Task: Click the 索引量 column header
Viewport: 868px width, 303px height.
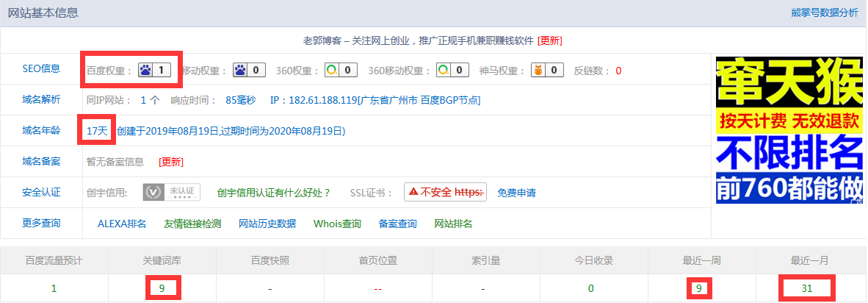Action: [x=486, y=260]
